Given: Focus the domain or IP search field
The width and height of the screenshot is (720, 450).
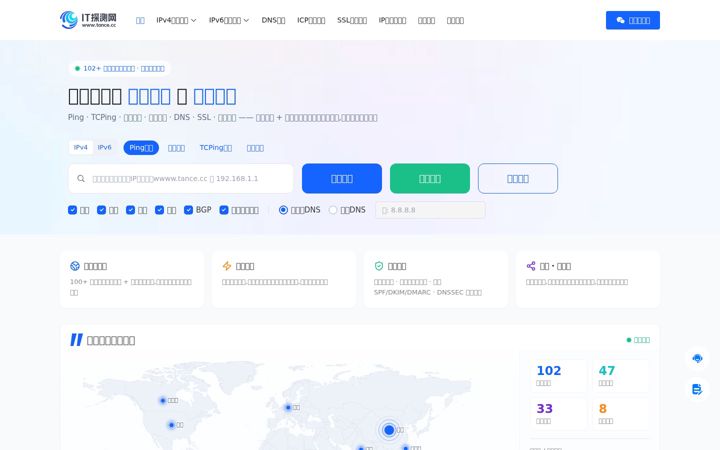Looking at the screenshot, I should click(180, 179).
